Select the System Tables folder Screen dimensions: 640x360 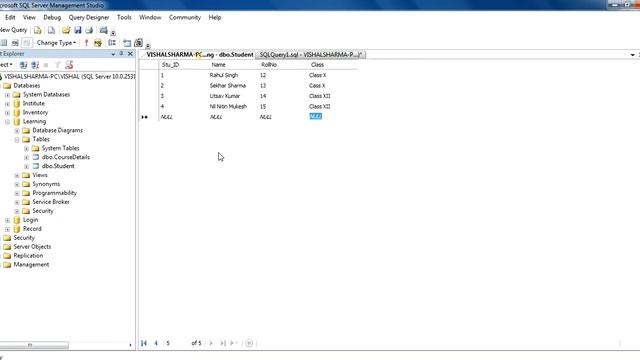click(60, 148)
